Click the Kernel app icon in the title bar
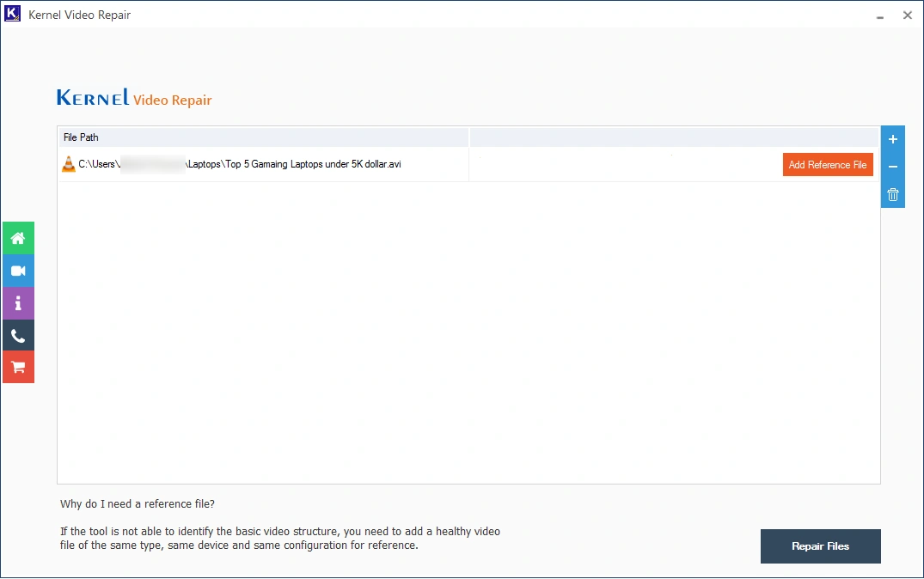Image resolution: width=924 pixels, height=579 pixels. pyautogui.click(x=12, y=14)
